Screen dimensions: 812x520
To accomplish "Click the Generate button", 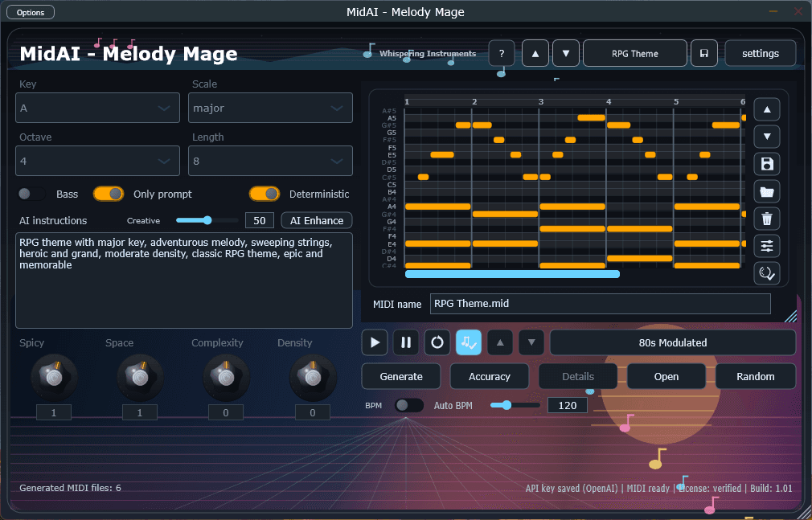I will coord(401,376).
